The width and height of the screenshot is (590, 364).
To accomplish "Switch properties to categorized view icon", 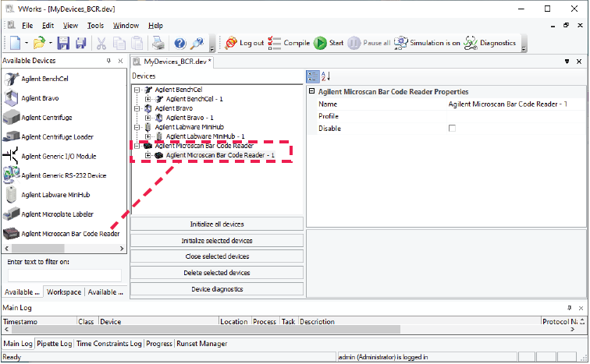I will 313,76.
